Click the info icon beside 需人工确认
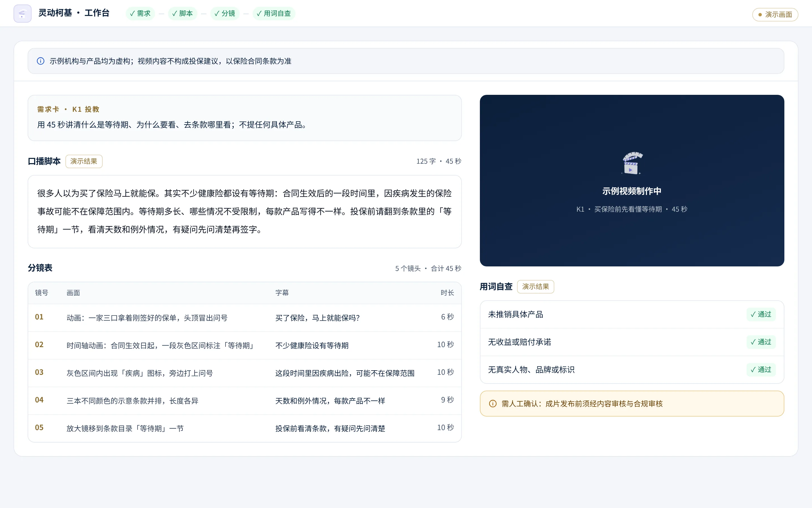812x508 pixels. [x=493, y=404]
